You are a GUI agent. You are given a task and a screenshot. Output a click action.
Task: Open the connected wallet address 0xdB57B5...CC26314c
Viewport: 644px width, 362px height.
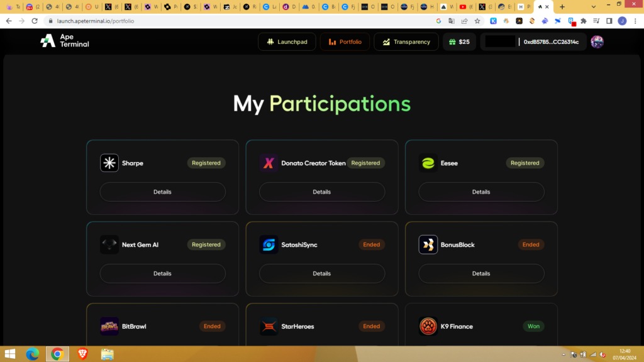(x=551, y=42)
